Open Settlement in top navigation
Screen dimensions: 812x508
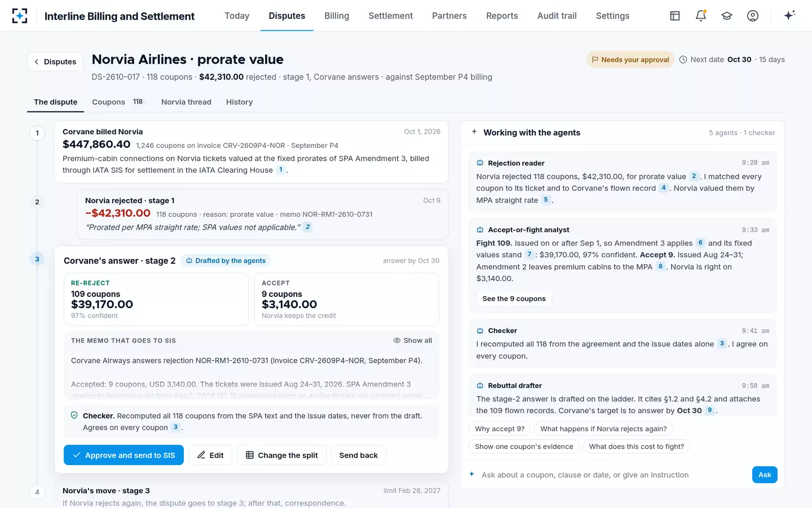[390, 16]
